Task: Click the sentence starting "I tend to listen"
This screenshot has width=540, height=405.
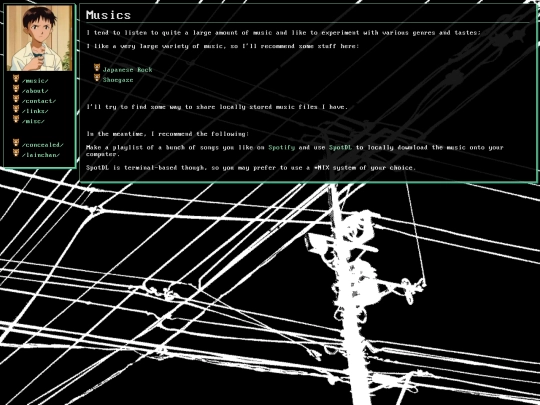Action: (x=283, y=33)
